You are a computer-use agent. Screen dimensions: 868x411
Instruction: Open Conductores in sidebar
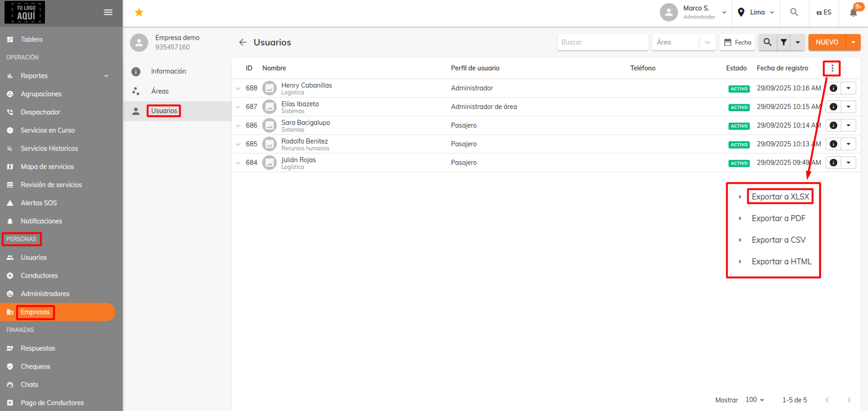tap(39, 276)
